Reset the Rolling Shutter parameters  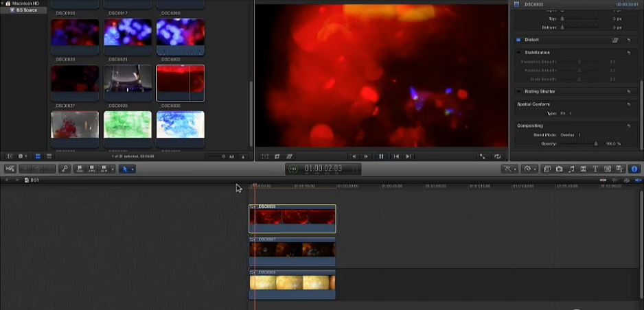628,91
